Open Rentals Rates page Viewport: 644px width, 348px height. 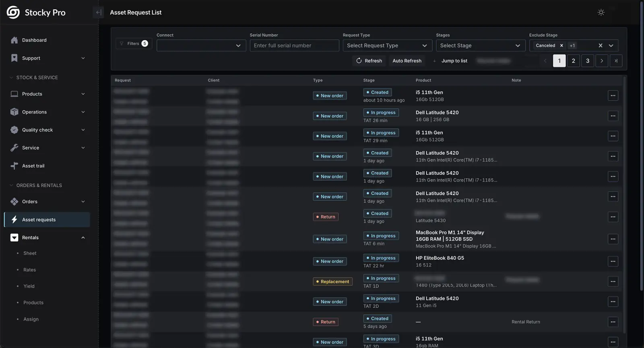(29, 270)
